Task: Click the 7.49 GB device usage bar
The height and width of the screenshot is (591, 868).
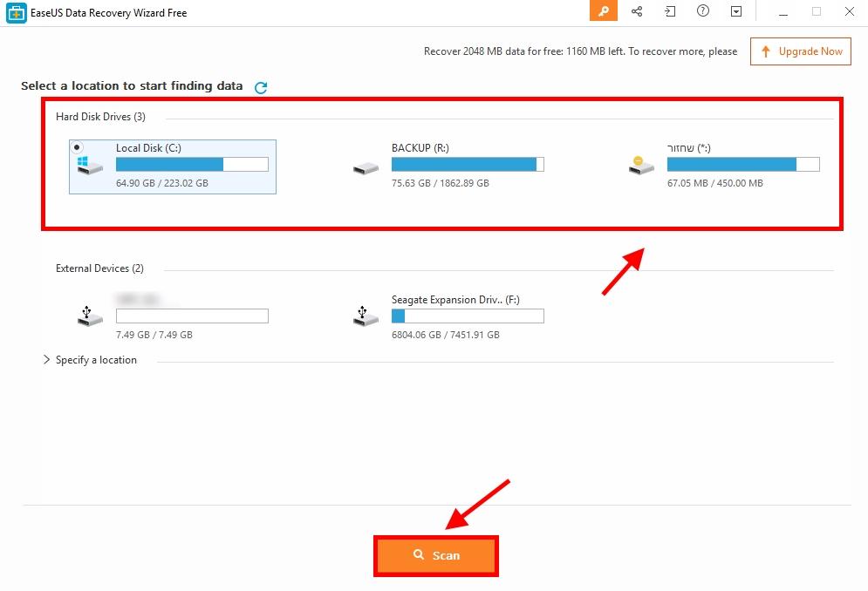Action: pos(192,316)
